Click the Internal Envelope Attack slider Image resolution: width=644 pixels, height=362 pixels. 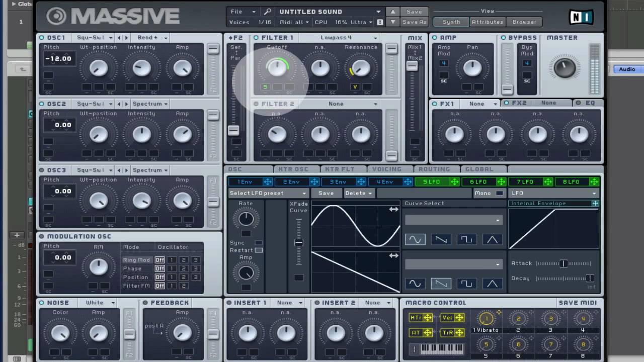point(564,263)
